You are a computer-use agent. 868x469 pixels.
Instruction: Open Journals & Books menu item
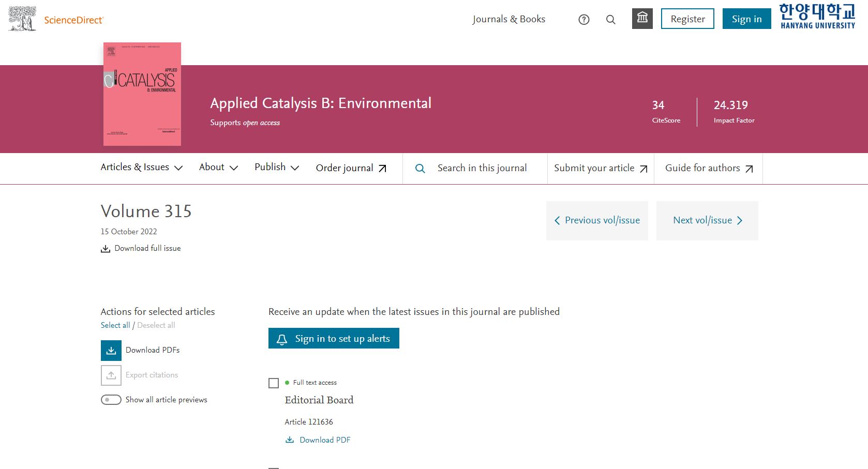[x=508, y=19]
